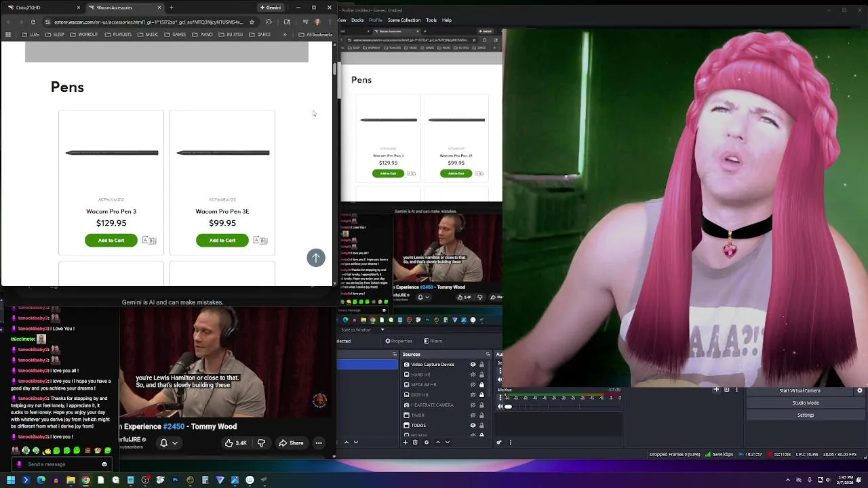Open the OBS Scene Collection menu
Viewport: 868px width, 488px height.
pos(404,20)
